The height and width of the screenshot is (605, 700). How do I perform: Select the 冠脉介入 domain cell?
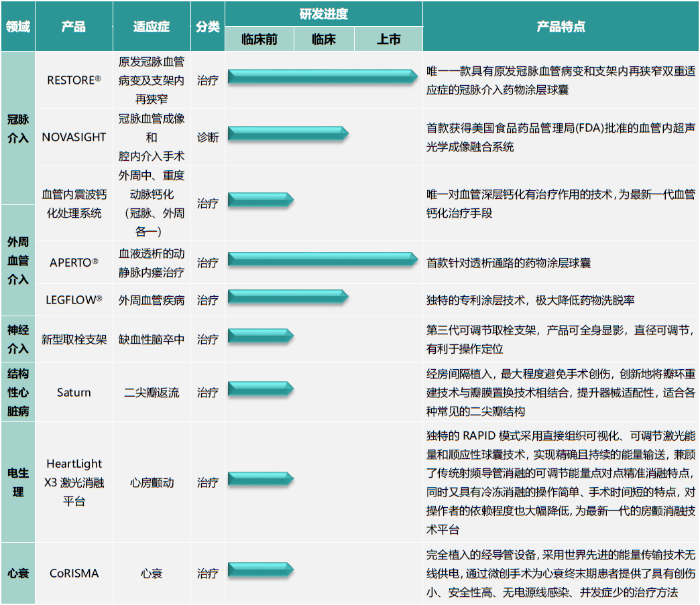pyautogui.click(x=17, y=129)
